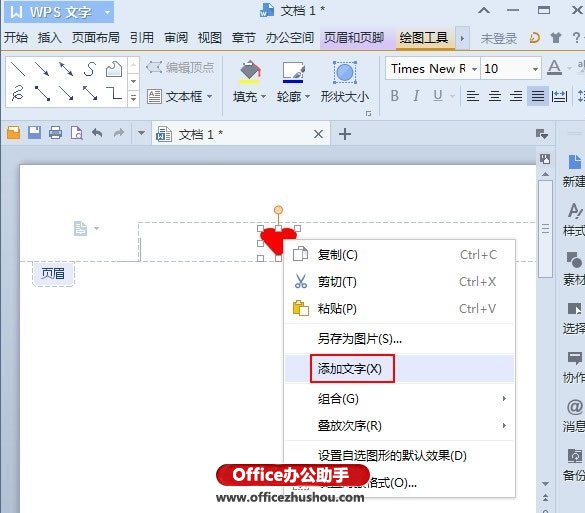Toggle Italic formatting button
The height and width of the screenshot is (513, 585).
416,96
